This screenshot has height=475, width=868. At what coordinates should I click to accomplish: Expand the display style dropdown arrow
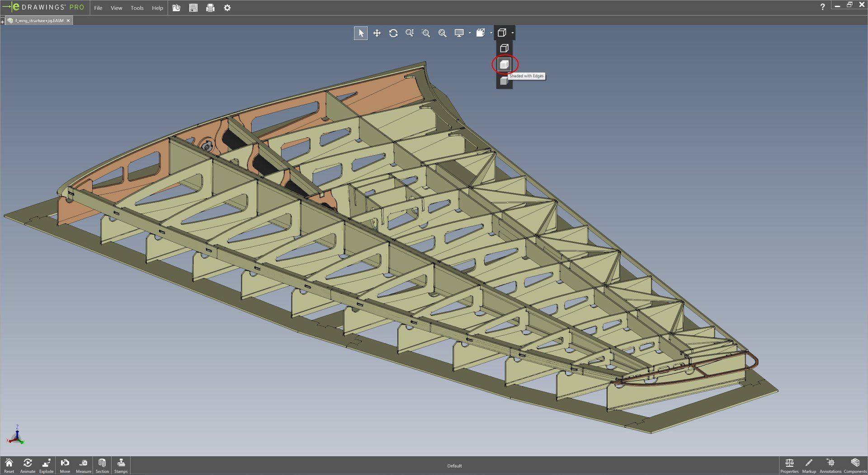tap(512, 33)
